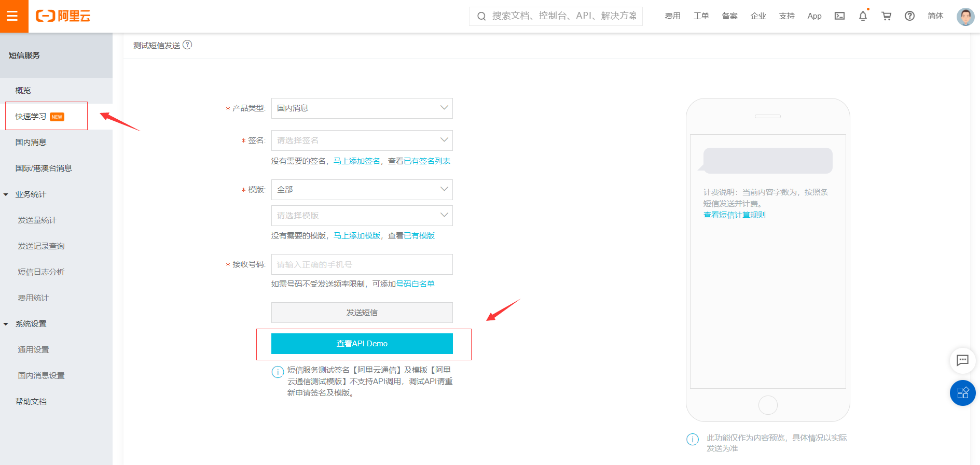Screen dimensions: 980x465
Task: Click info icon below phone preview
Action: [x=693, y=439]
